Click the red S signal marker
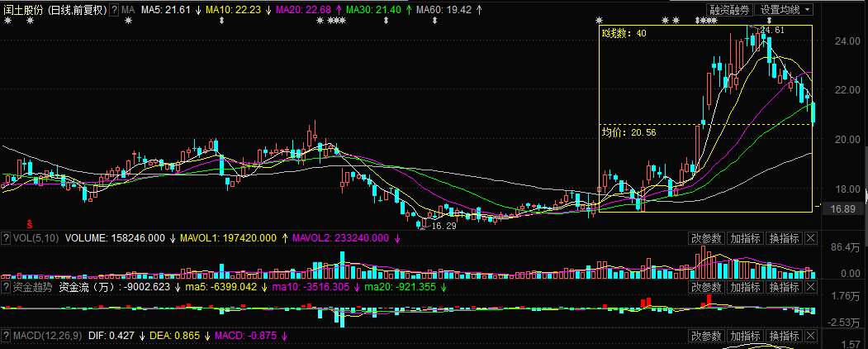This screenshot has width=868, height=349. [x=30, y=224]
